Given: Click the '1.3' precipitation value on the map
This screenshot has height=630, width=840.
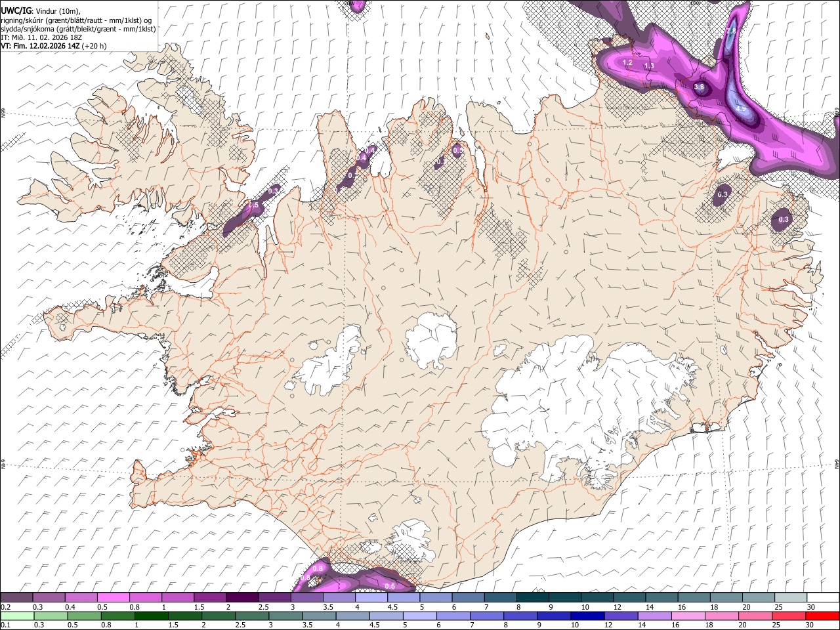Looking at the screenshot, I should [x=649, y=66].
